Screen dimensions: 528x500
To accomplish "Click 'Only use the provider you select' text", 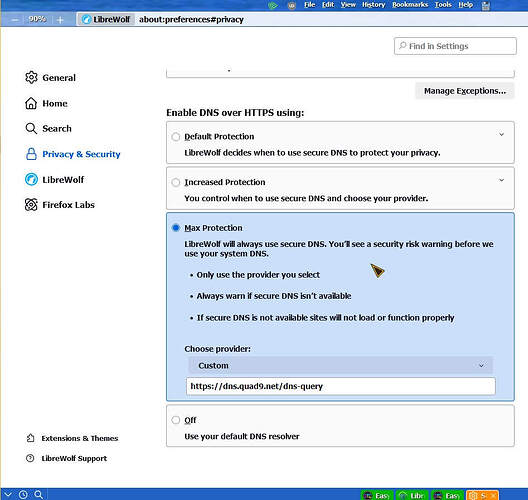I will pos(258,275).
